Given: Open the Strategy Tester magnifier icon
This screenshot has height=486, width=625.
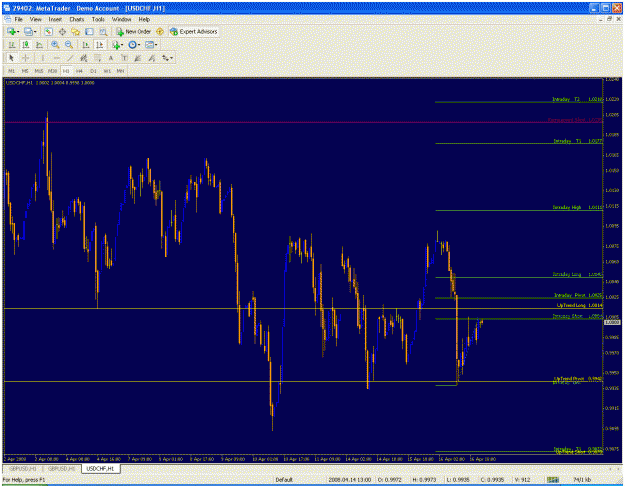Looking at the screenshot, I should coord(103,31).
